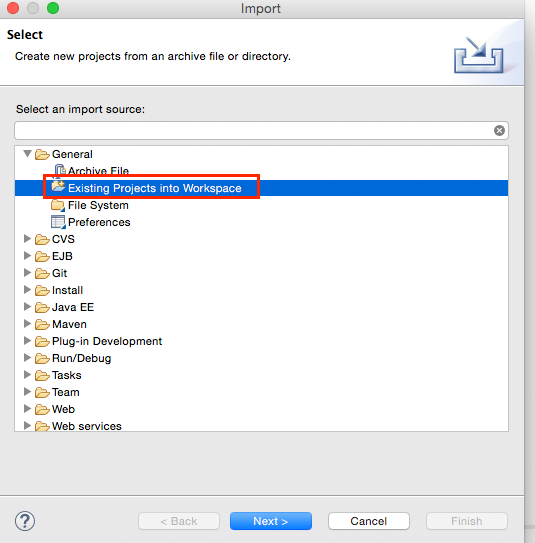Expand the CVS category

point(27,238)
